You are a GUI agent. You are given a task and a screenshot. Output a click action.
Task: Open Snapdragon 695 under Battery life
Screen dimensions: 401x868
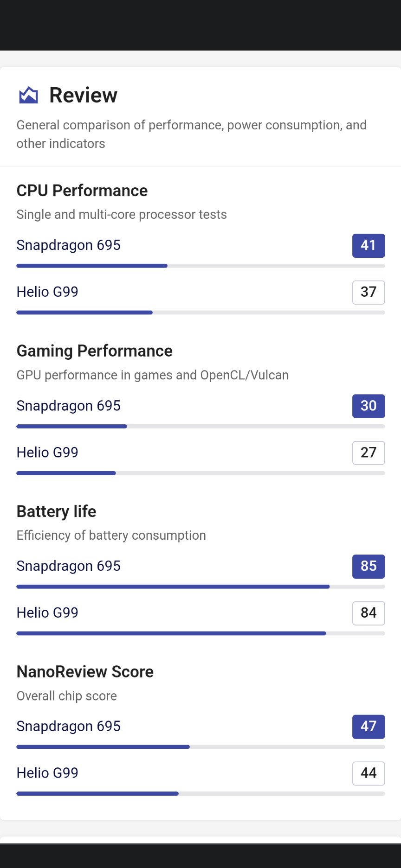[68, 566]
